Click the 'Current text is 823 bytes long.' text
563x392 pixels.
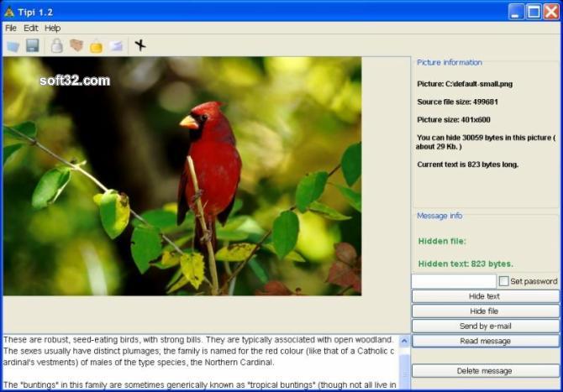pyautogui.click(x=467, y=165)
